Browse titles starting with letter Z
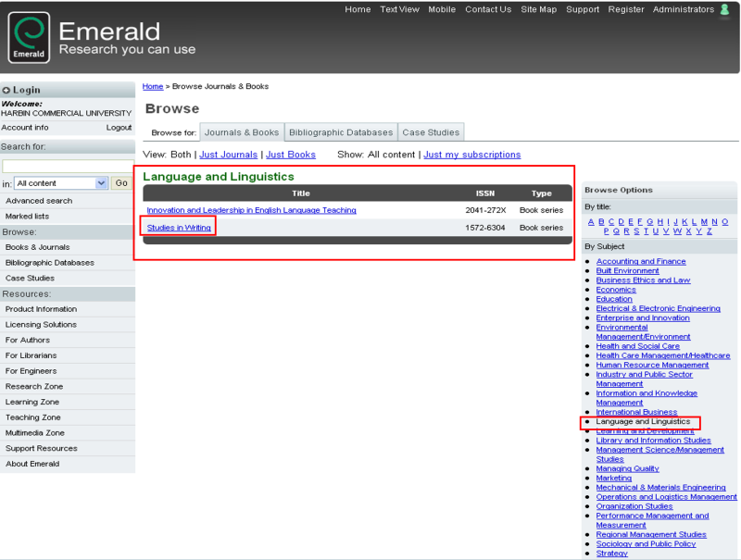 click(710, 231)
